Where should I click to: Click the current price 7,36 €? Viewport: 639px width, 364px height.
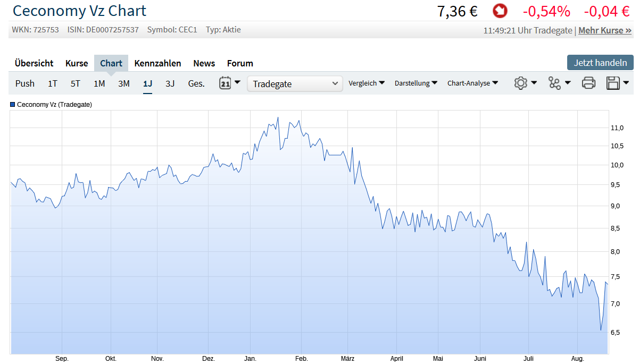point(457,11)
